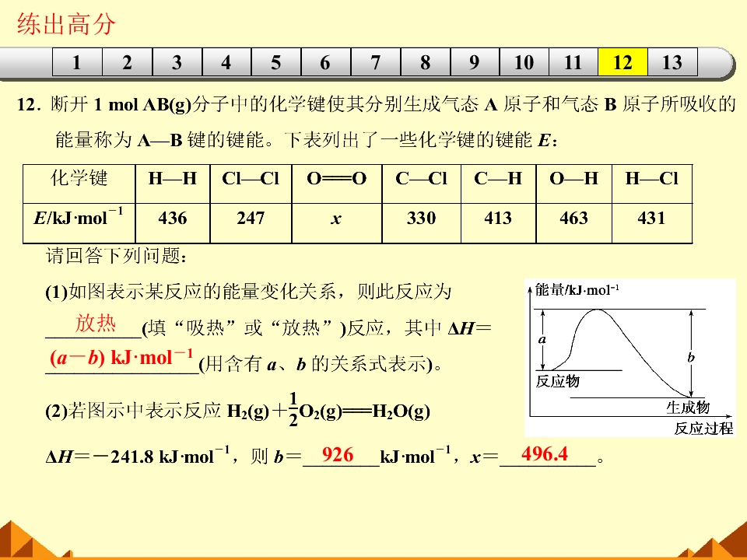Click the energy diagram curve image
The width and height of the screenshot is (747, 560).
[630, 358]
